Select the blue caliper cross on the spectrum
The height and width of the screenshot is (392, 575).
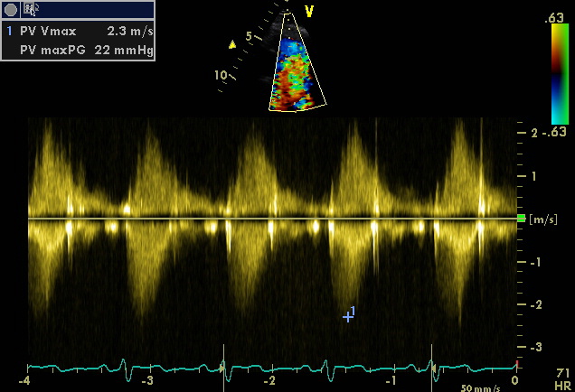coord(347,316)
